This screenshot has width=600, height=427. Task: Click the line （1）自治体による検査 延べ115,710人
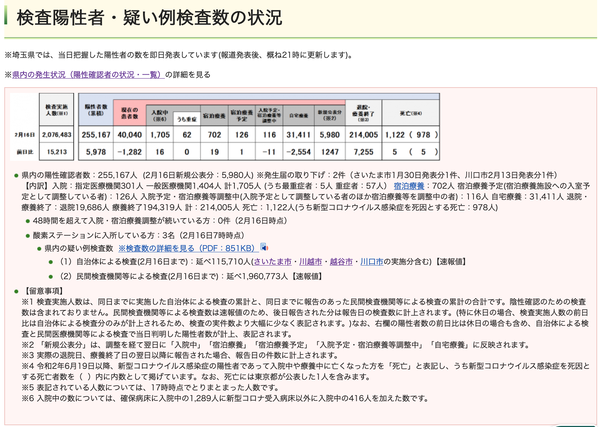click(x=262, y=262)
